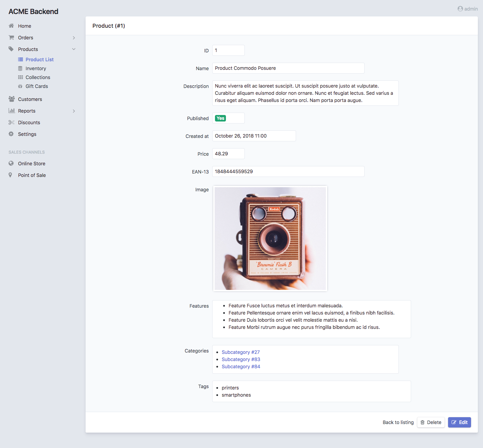The image size is (483, 448).
Task: Click the Home house icon in sidebar
Action: click(11, 26)
